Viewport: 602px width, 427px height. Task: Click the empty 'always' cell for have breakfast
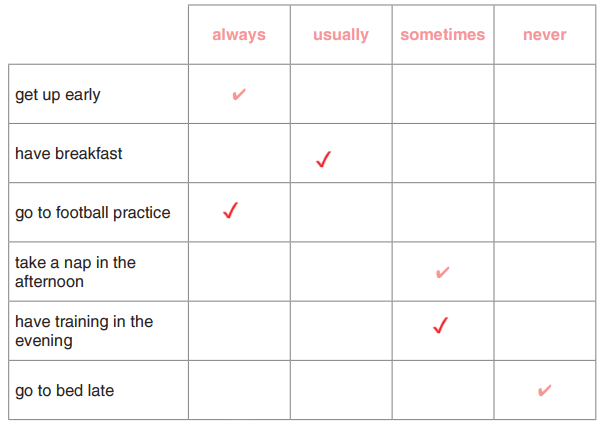click(x=239, y=154)
